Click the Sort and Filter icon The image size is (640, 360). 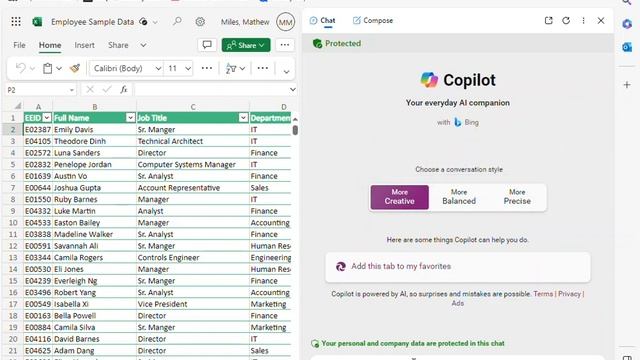231,68
